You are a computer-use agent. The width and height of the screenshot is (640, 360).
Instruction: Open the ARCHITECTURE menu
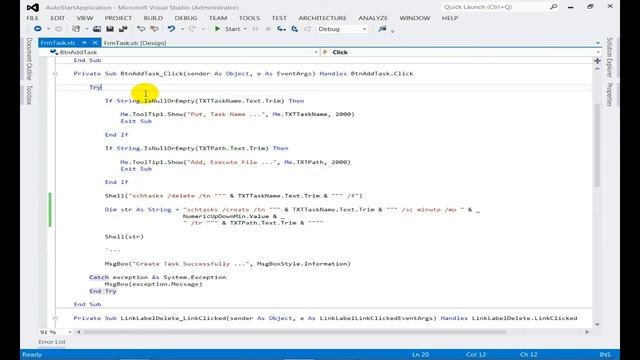(x=322, y=18)
